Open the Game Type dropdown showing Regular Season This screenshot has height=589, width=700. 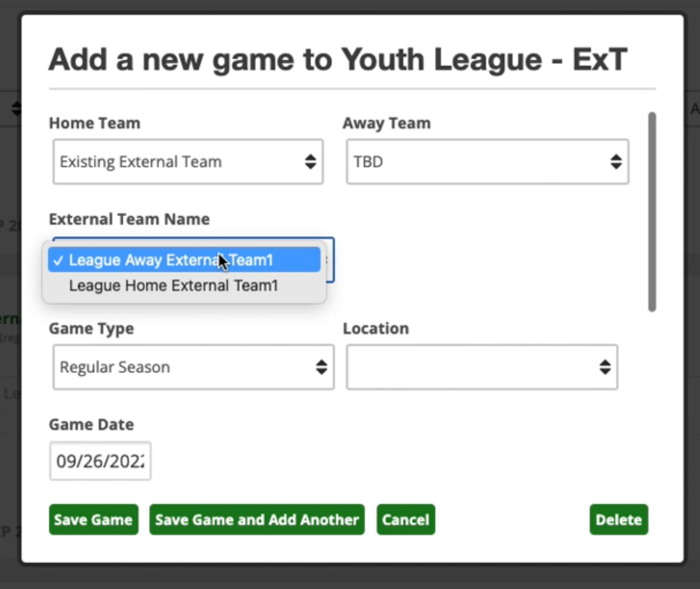(193, 367)
